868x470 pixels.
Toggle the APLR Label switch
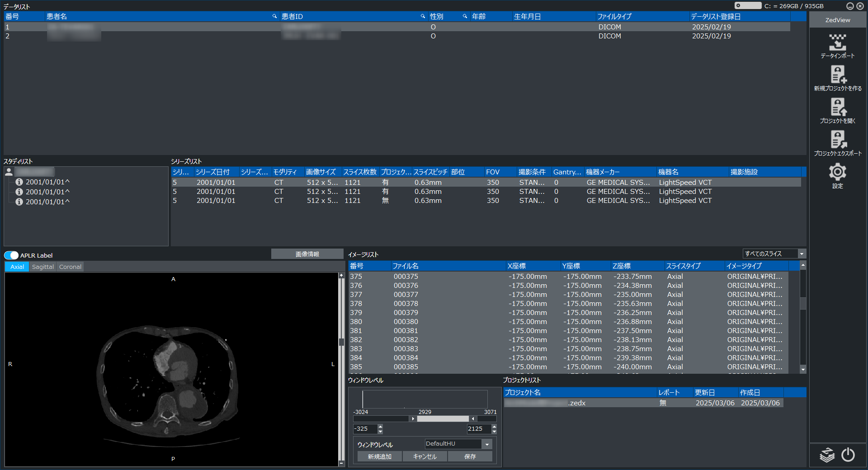coord(11,255)
